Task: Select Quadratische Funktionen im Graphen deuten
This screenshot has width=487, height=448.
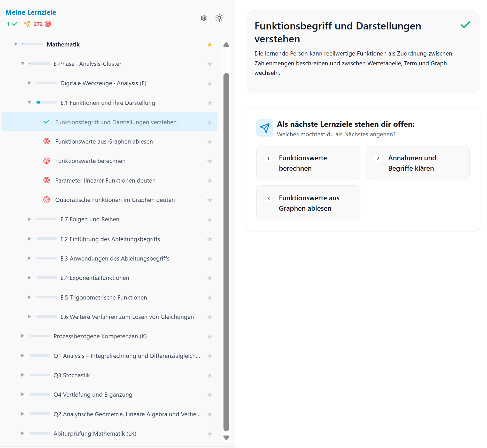Action: (x=115, y=200)
